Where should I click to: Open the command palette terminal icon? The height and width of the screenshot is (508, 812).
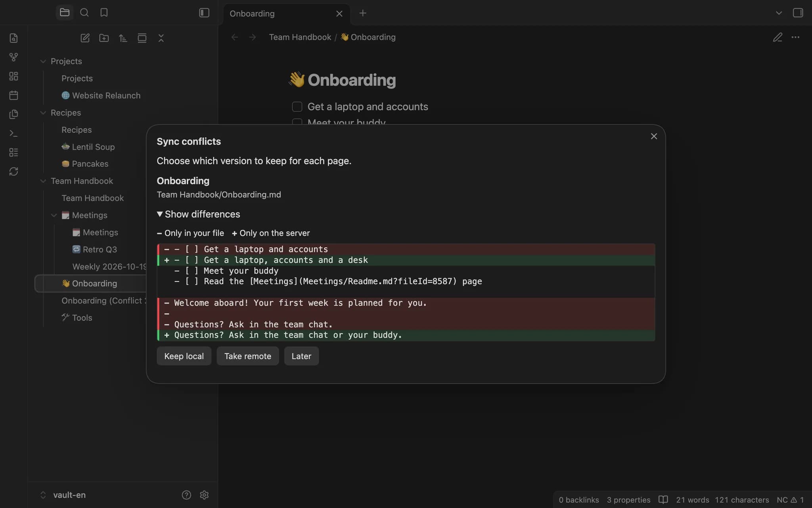pos(13,133)
